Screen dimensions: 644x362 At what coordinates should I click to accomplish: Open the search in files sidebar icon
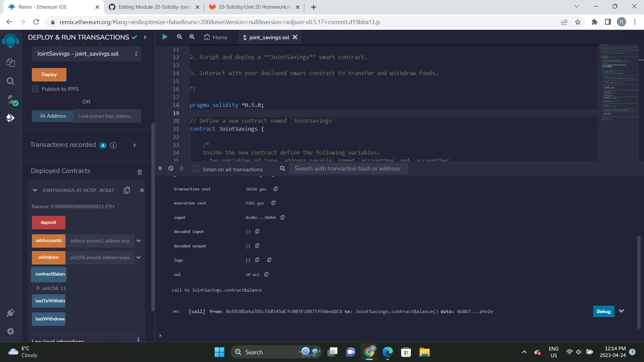10,81
